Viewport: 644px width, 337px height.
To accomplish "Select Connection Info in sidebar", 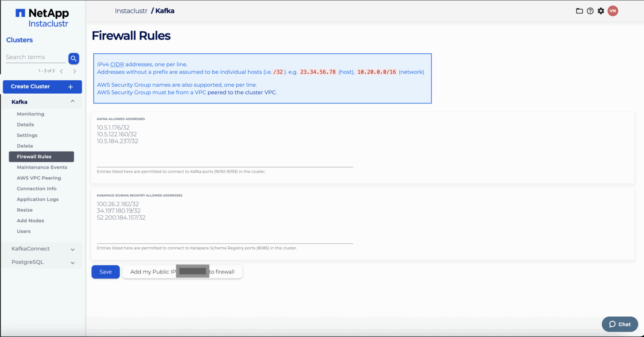I will pyautogui.click(x=36, y=188).
